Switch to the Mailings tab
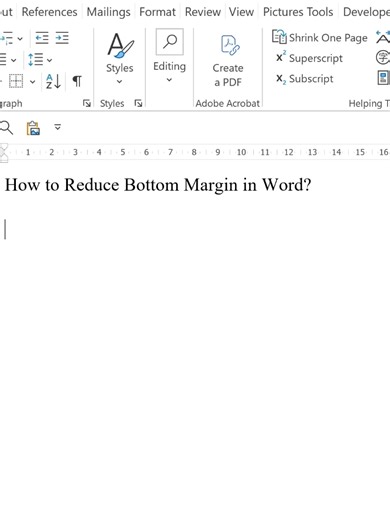Viewport: 390px width, 520px height. (x=108, y=12)
